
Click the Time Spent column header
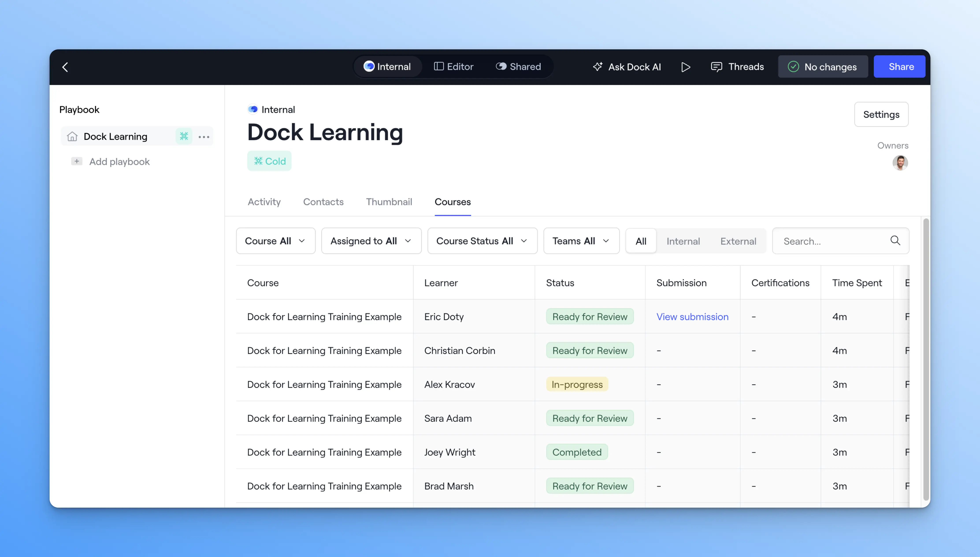coord(857,283)
